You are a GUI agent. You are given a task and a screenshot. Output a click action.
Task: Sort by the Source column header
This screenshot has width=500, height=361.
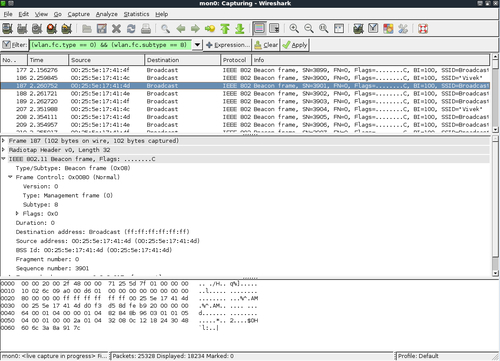click(x=107, y=60)
